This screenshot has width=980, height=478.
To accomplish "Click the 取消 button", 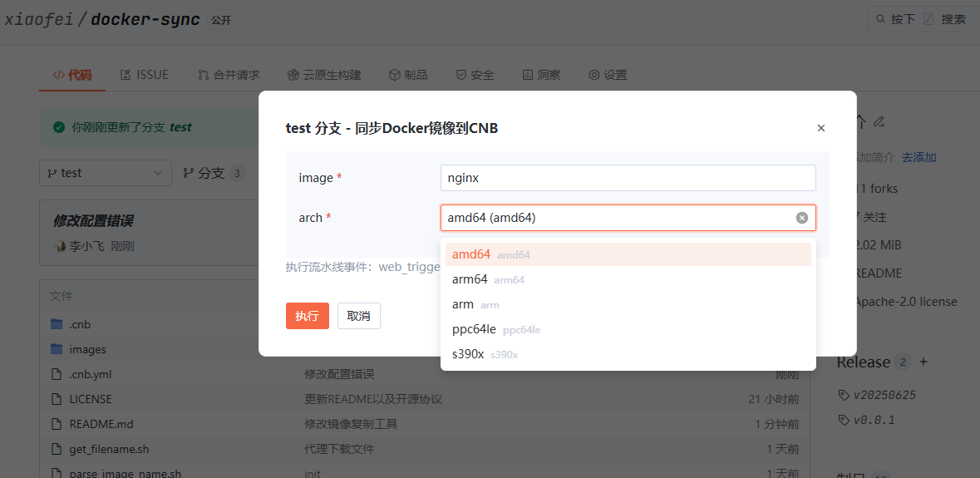I will 359,316.
